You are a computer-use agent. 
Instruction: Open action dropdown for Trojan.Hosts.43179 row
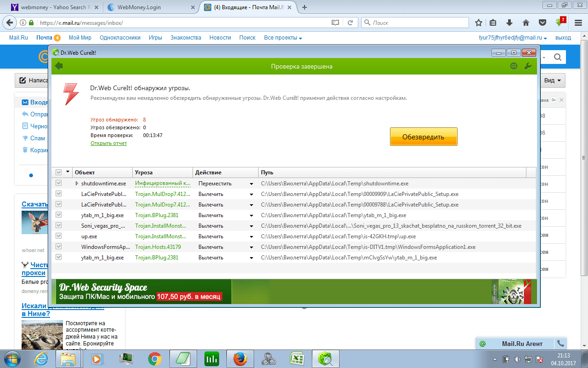click(251, 247)
